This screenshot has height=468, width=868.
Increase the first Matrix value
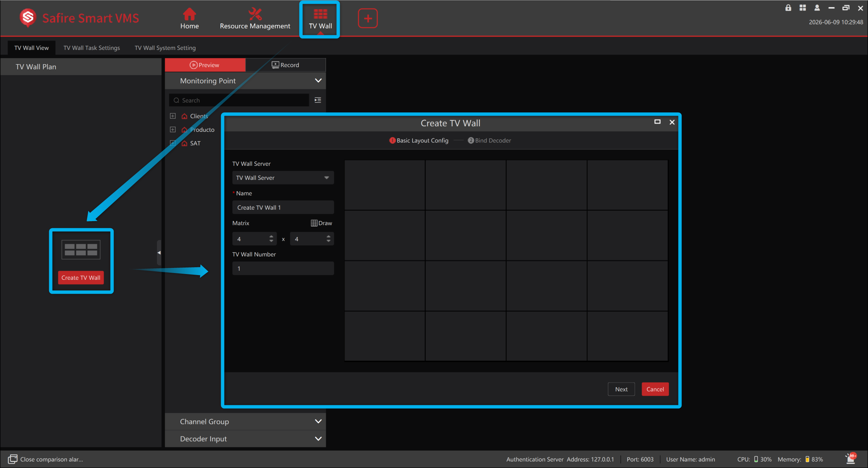tap(271, 236)
